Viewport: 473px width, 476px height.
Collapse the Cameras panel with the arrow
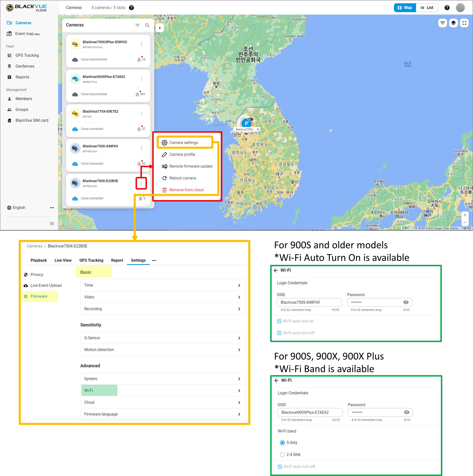click(x=160, y=28)
